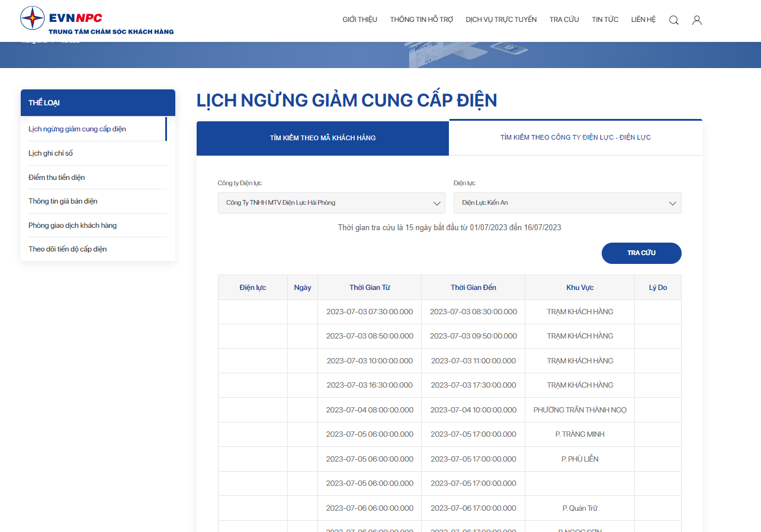
Task: Open Thông tin hỗ trợ menu
Action: coord(422,20)
